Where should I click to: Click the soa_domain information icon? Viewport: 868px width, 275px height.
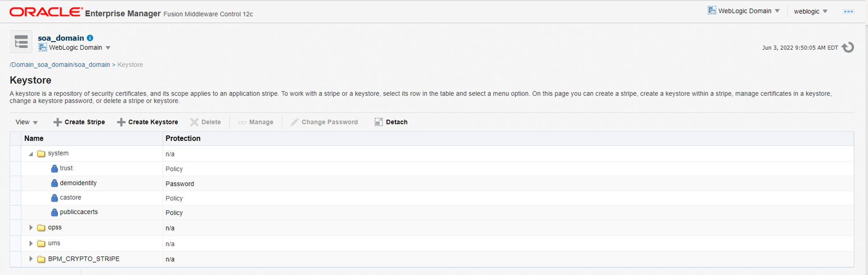90,38
